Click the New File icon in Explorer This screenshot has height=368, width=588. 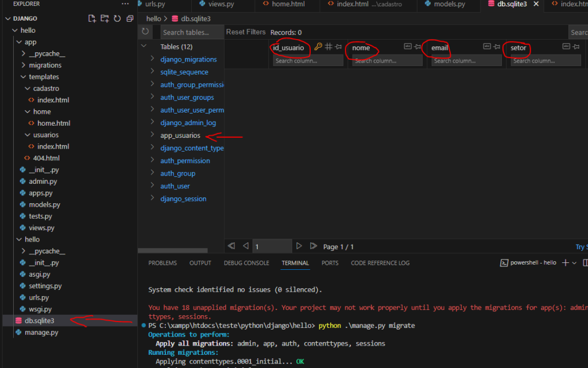click(x=92, y=18)
